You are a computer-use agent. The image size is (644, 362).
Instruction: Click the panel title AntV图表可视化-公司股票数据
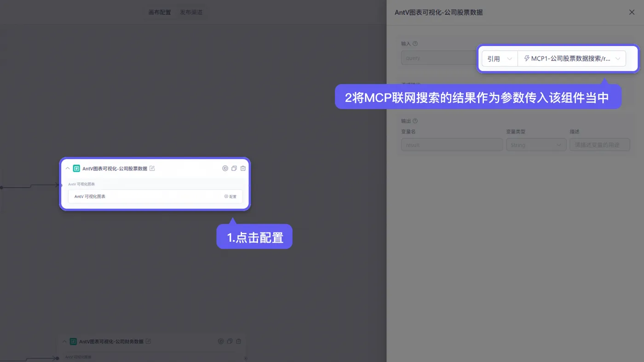[438, 12]
